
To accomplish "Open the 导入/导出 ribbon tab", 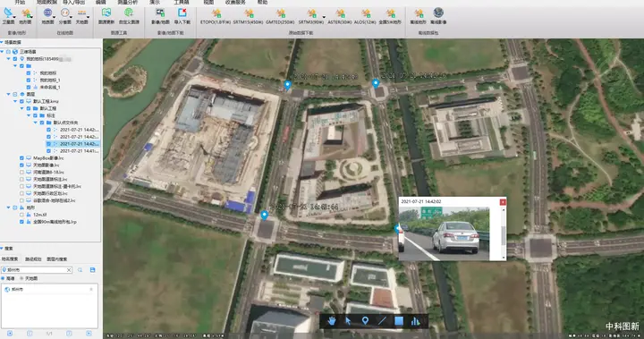I will click(74, 2).
